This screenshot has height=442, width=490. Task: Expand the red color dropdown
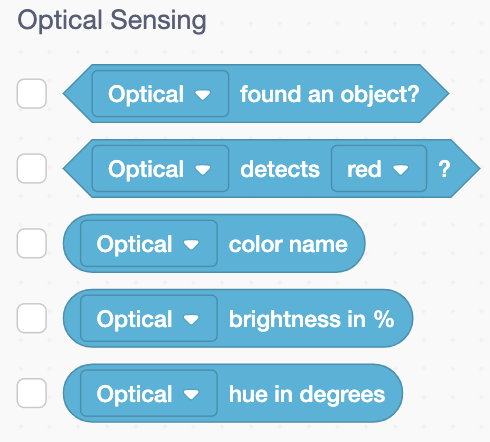[x=379, y=169]
